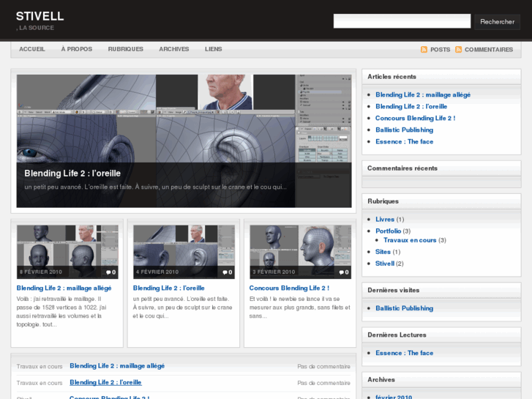
Task: Open featured headline Blending Life 2 : l'oreille
Action: (x=72, y=174)
